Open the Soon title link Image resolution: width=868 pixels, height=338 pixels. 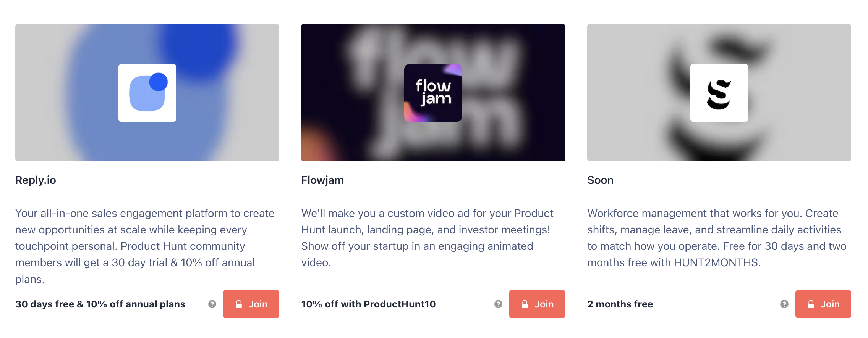click(x=600, y=180)
